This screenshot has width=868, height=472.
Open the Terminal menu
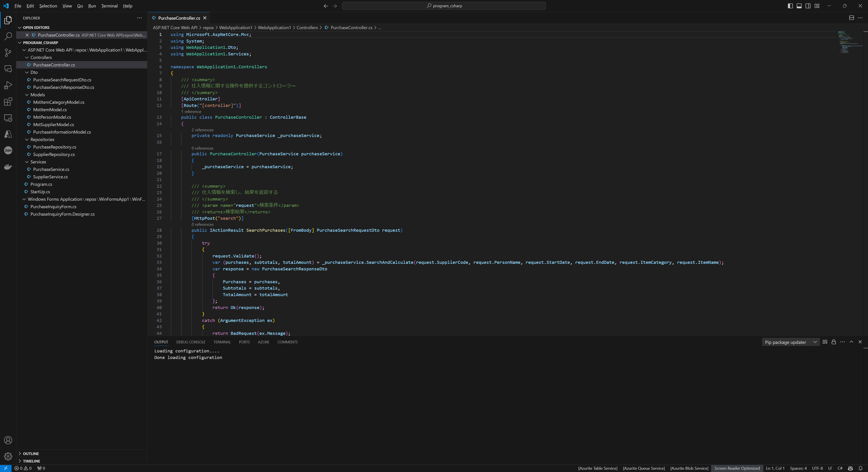[x=109, y=6]
